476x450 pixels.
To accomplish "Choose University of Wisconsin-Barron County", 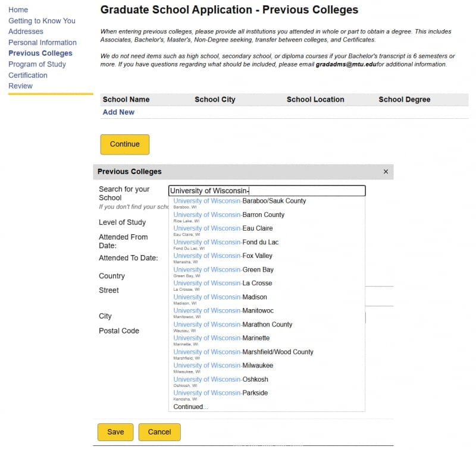I will (x=267, y=217).
